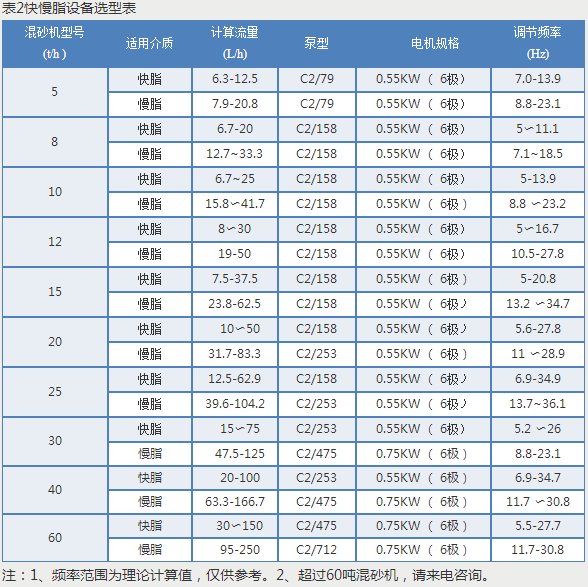Click the model 20 row cell
This screenshot has height=587, width=588.
(x=55, y=342)
